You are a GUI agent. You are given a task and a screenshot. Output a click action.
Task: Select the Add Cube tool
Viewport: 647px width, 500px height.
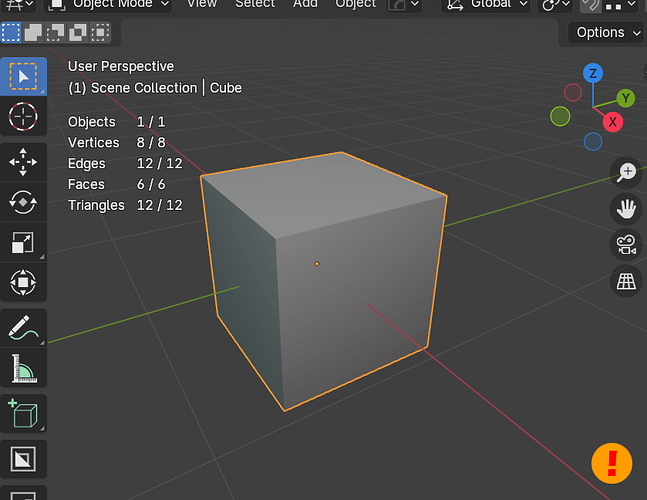click(x=23, y=413)
